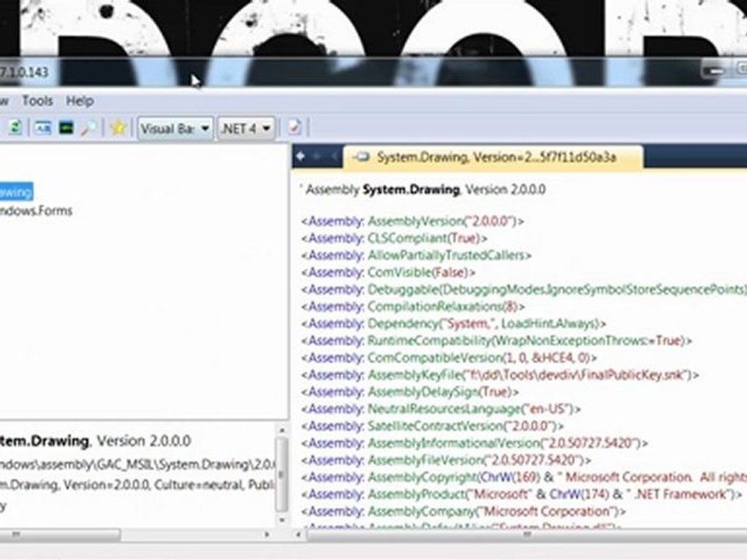
Task: Click the code pane horizontal scrollbar thumb
Action: [x=527, y=536]
